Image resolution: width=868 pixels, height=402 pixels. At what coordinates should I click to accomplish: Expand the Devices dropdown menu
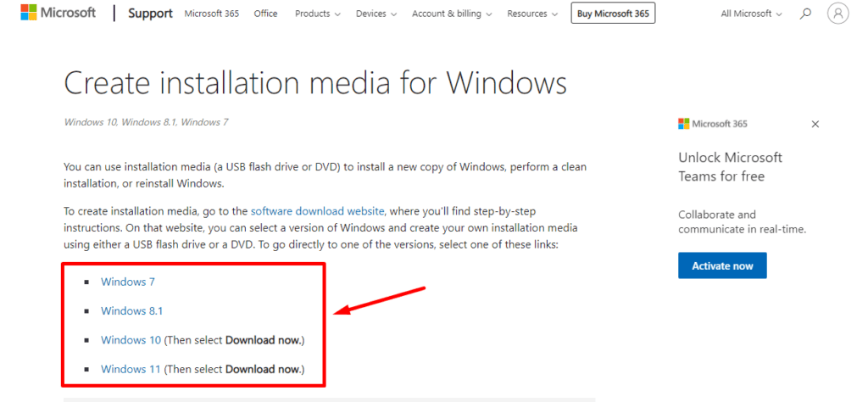coord(376,14)
